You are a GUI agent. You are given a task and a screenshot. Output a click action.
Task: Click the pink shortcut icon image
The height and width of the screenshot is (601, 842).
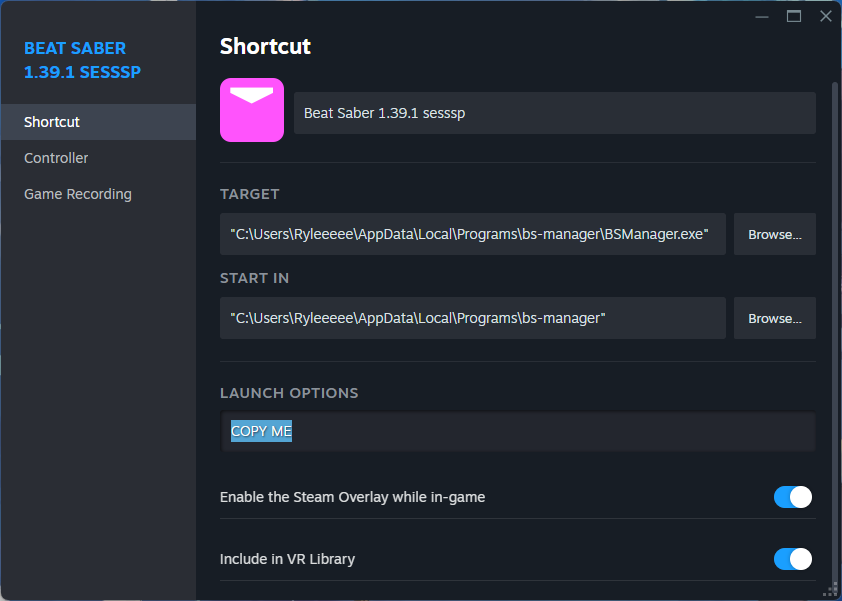coord(252,110)
